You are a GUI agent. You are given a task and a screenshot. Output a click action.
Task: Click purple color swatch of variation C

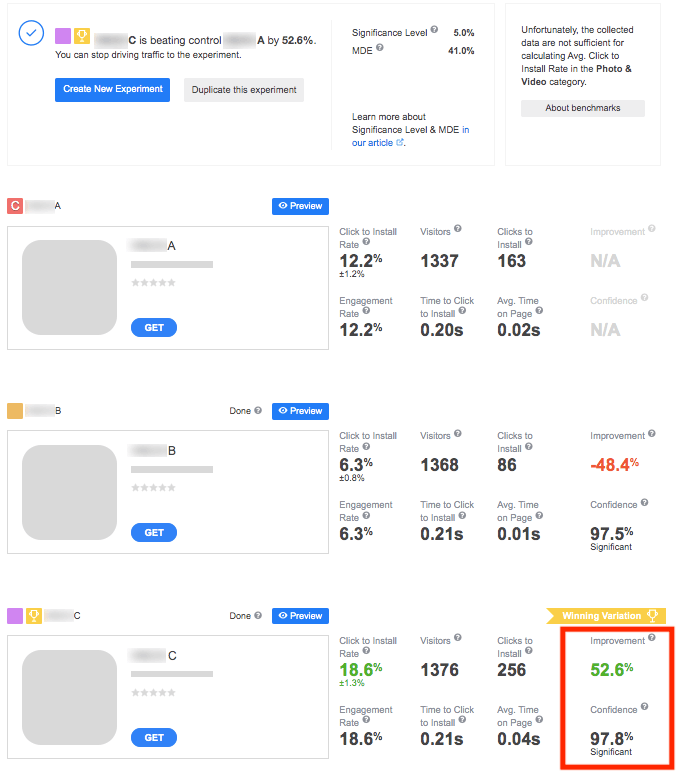15,616
